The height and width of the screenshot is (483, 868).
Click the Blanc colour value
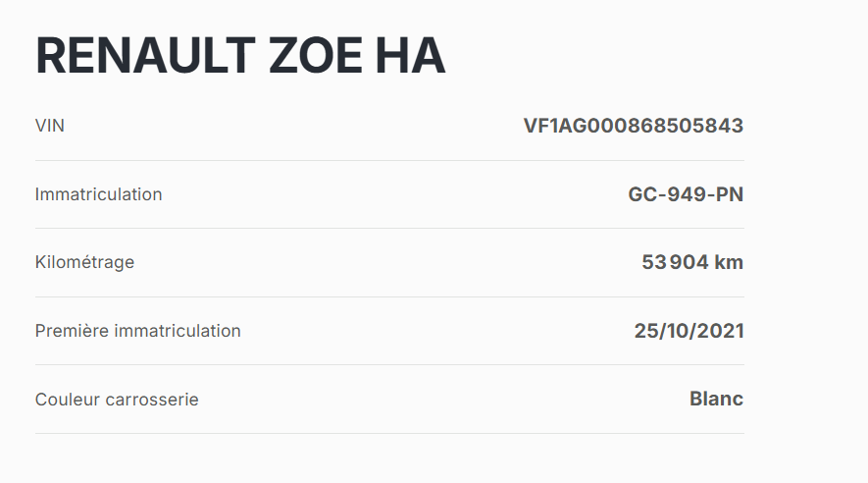(x=716, y=399)
